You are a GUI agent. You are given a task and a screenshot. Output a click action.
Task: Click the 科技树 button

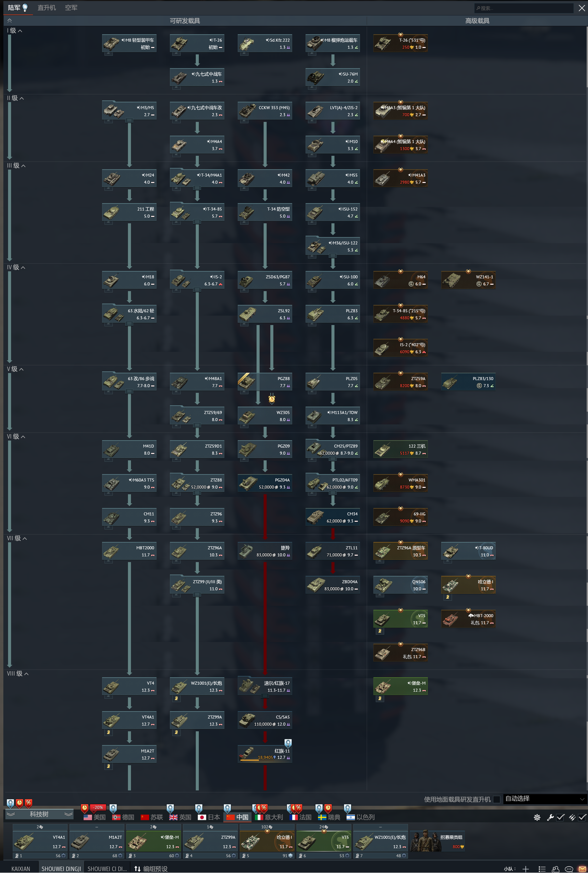tap(39, 814)
